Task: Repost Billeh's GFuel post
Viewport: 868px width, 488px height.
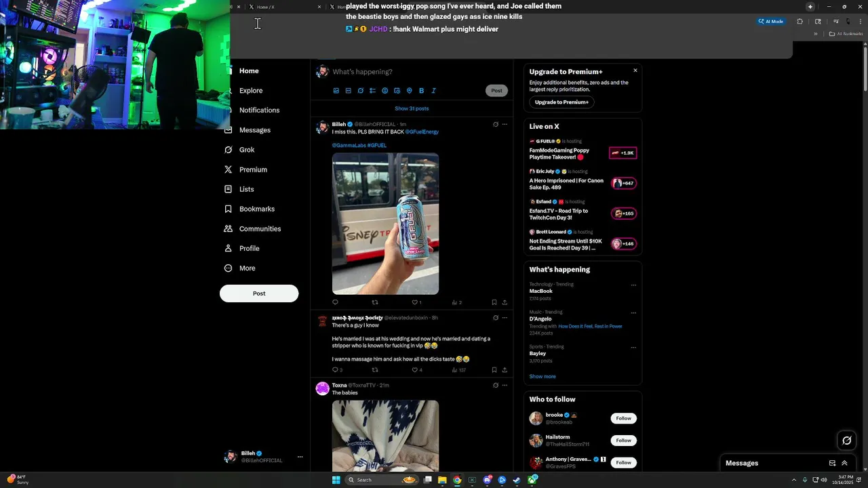Action: 375,302
